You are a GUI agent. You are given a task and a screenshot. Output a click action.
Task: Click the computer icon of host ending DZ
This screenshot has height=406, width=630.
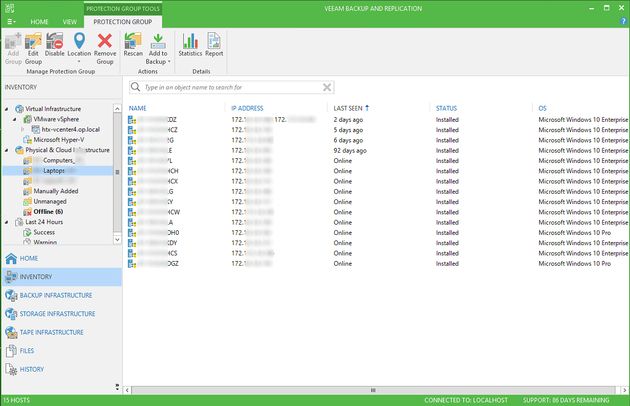point(132,120)
